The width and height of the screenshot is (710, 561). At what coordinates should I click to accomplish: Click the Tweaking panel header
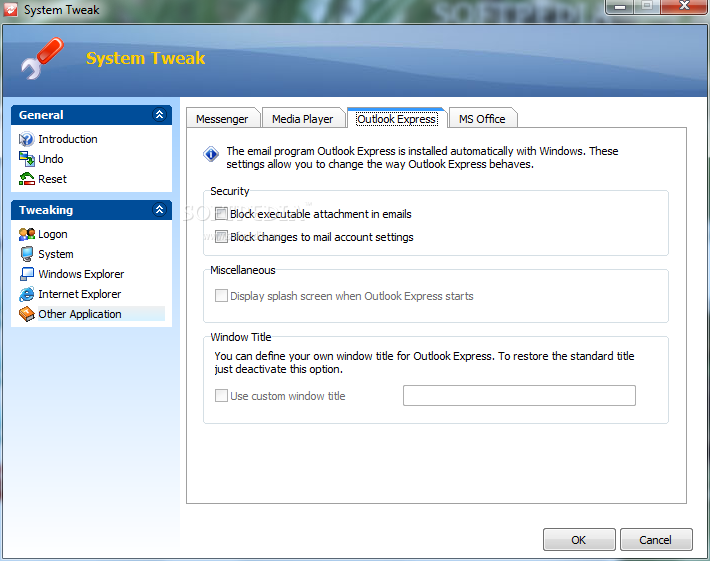click(x=91, y=210)
